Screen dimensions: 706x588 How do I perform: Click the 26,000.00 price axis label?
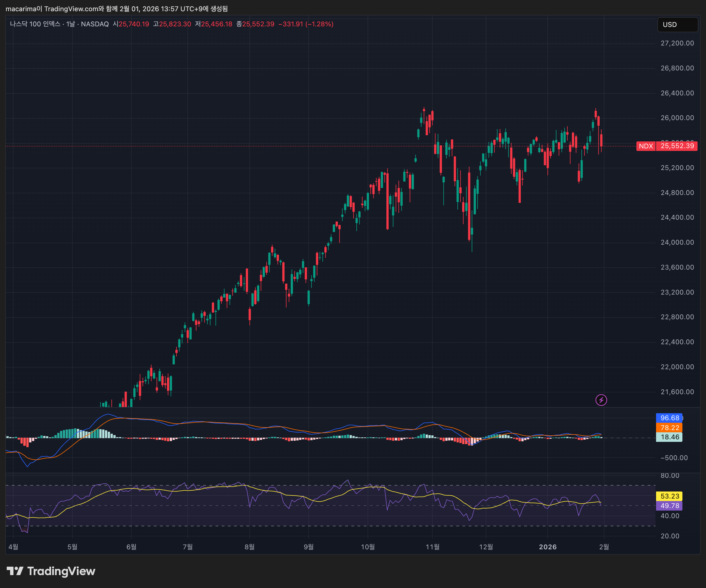point(677,118)
